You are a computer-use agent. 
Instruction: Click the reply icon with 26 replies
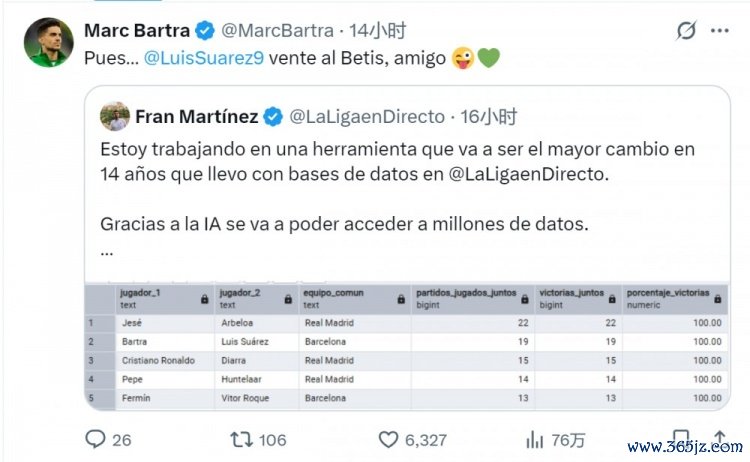pos(96,439)
